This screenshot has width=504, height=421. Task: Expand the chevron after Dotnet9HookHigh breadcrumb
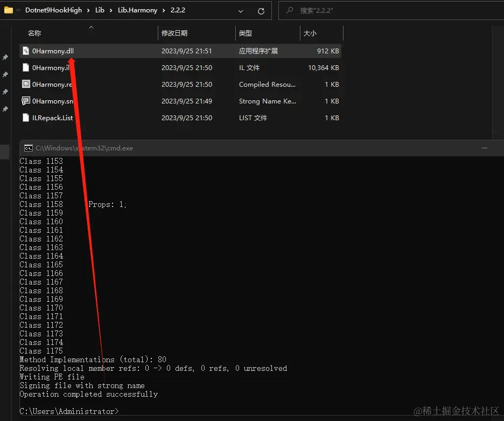(x=88, y=10)
